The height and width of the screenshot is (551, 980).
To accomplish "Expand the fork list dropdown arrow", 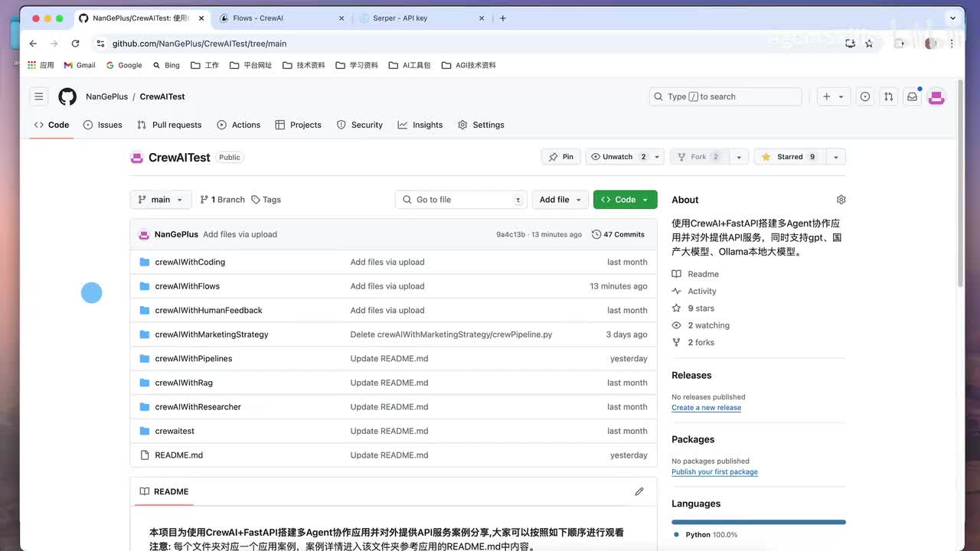I will (x=739, y=157).
